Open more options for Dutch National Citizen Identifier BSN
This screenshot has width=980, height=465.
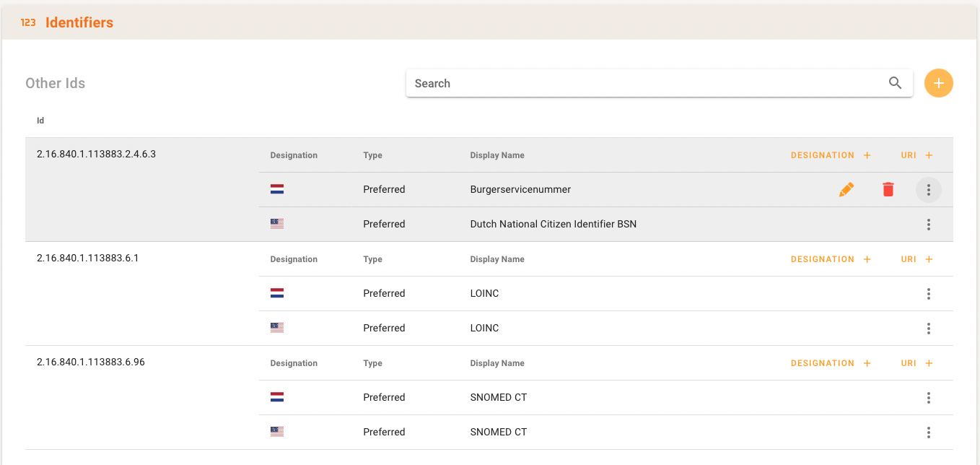(928, 225)
